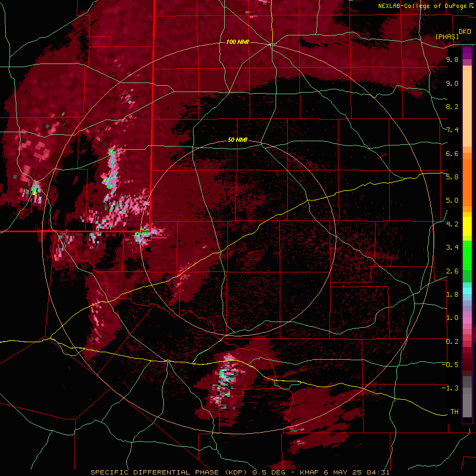Click the 50 NMI range ring label

point(237,140)
